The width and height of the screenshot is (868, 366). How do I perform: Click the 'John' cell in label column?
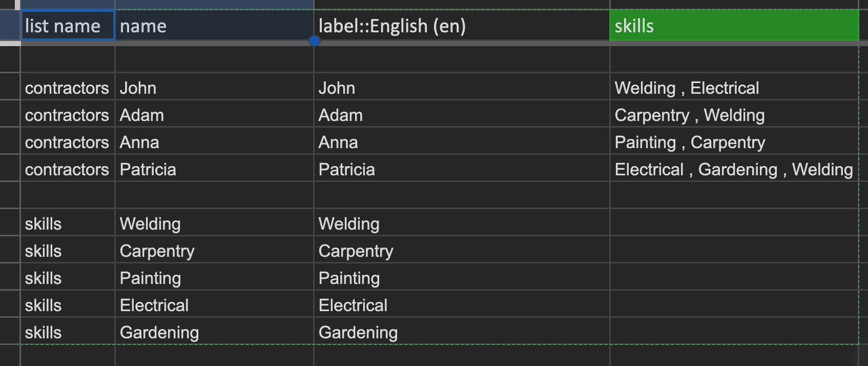[x=462, y=87]
